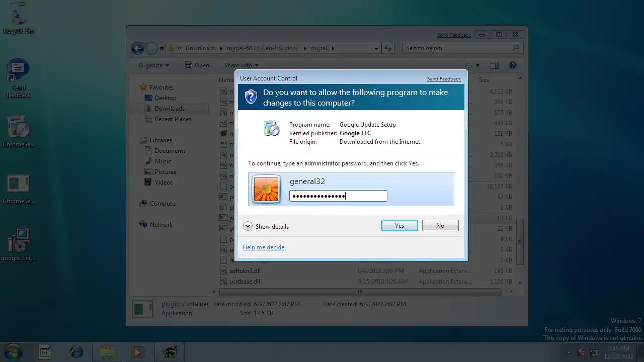The image size is (644, 362).
Task: Toggle the preview pane icon
Action: click(495, 65)
